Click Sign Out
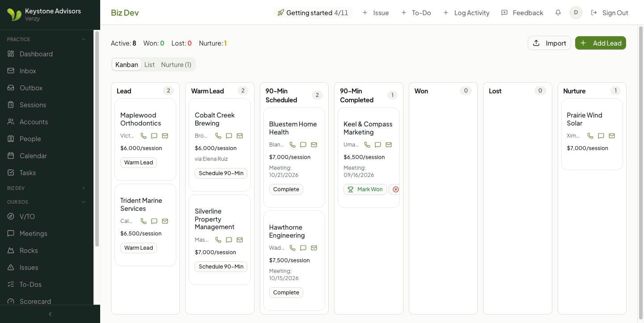644x323 pixels. [x=610, y=13]
